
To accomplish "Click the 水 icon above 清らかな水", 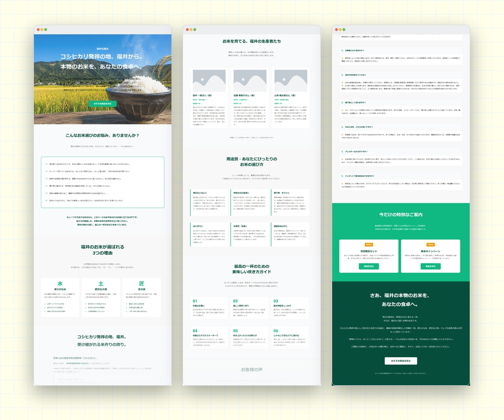I will (x=60, y=284).
